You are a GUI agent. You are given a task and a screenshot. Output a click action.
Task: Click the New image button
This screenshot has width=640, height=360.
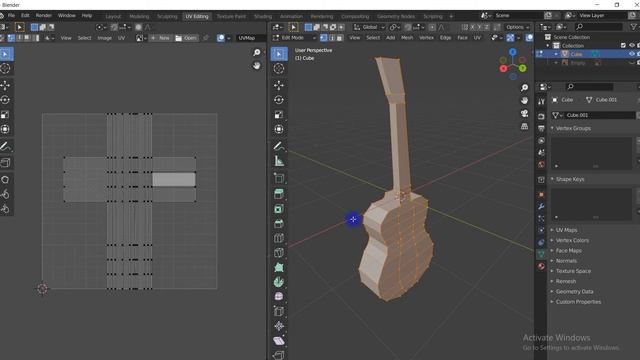tap(160, 38)
